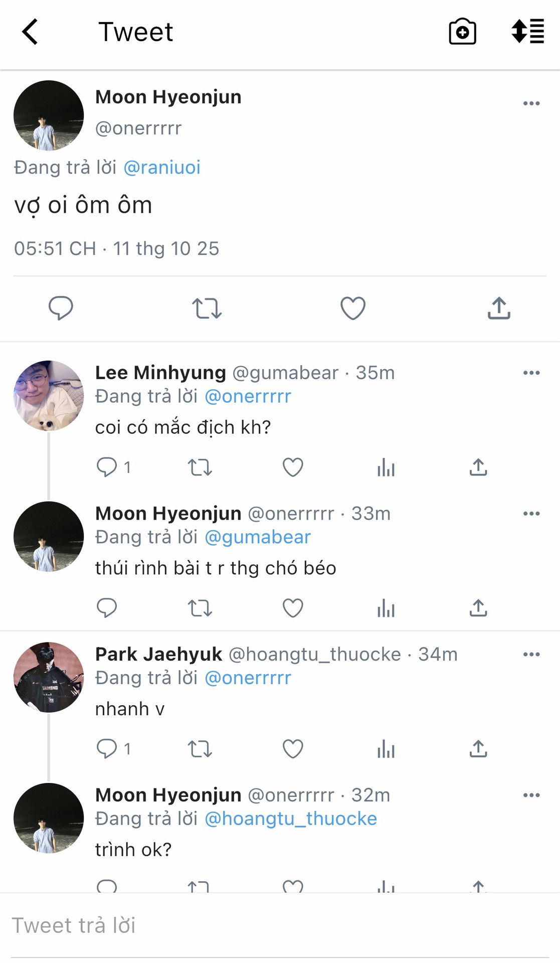The width and height of the screenshot is (560, 963).
Task: Open the three-dot menu on Park Jaehyuk's reply
Action: 531,654
